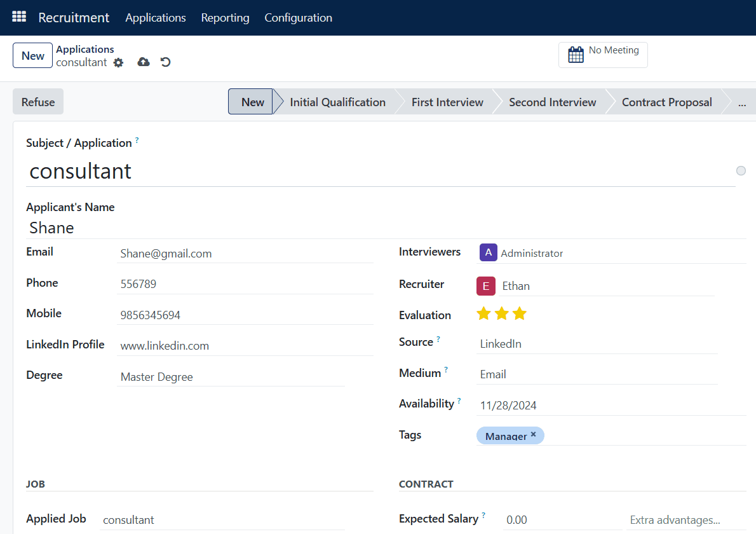Show help tooltip next to Source
This screenshot has width=756, height=534.
(438, 339)
